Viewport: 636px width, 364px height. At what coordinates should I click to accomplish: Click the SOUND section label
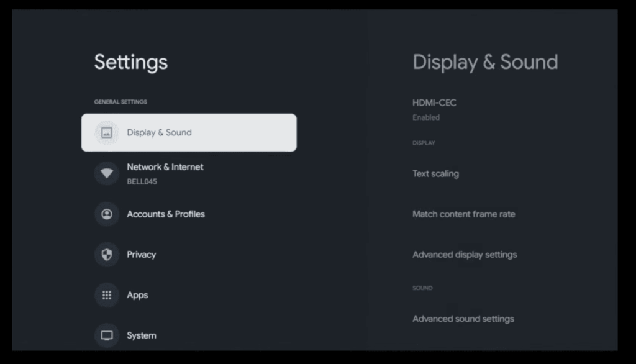click(x=422, y=288)
